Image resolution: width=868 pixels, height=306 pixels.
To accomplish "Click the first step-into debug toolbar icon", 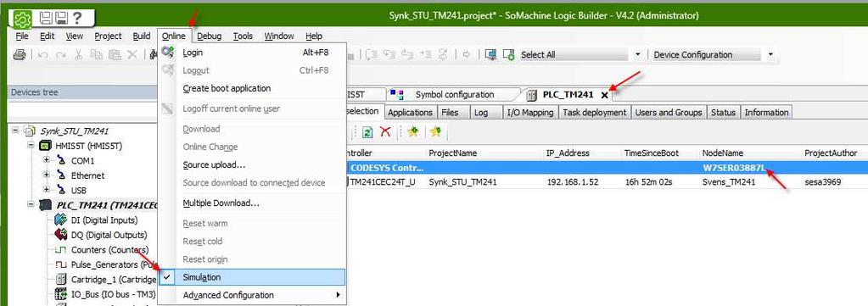I will (x=372, y=54).
